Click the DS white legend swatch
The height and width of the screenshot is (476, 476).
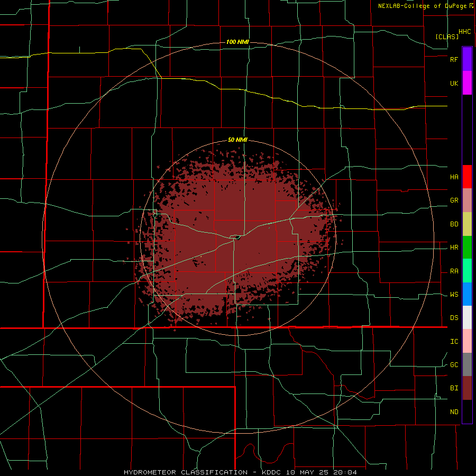[467, 317]
